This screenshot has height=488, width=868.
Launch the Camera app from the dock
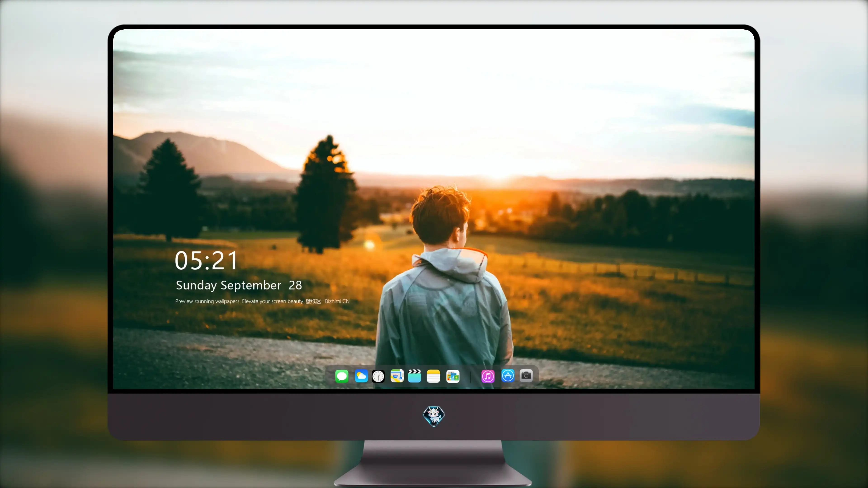coord(526,375)
